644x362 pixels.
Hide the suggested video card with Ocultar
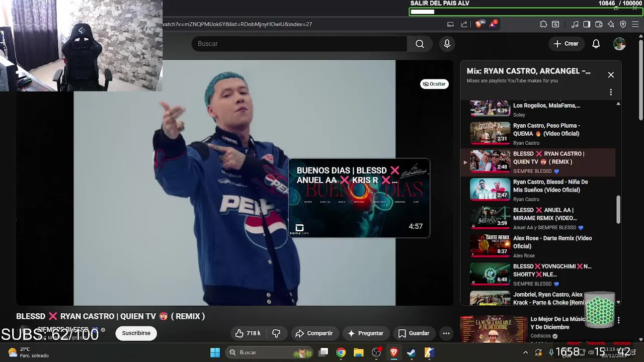(x=434, y=84)
